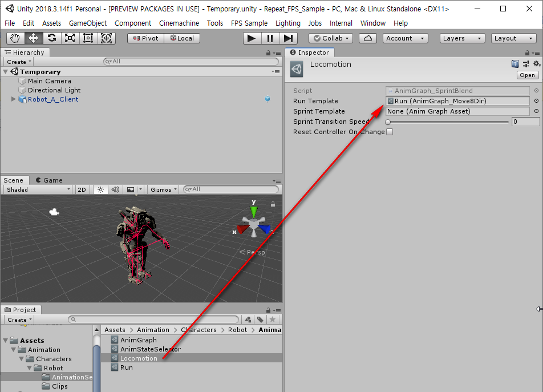Click the red X axis gizmo cone
Image resolution: width=543 pixels, height=392 pixels.
click(x=243, y=229)
